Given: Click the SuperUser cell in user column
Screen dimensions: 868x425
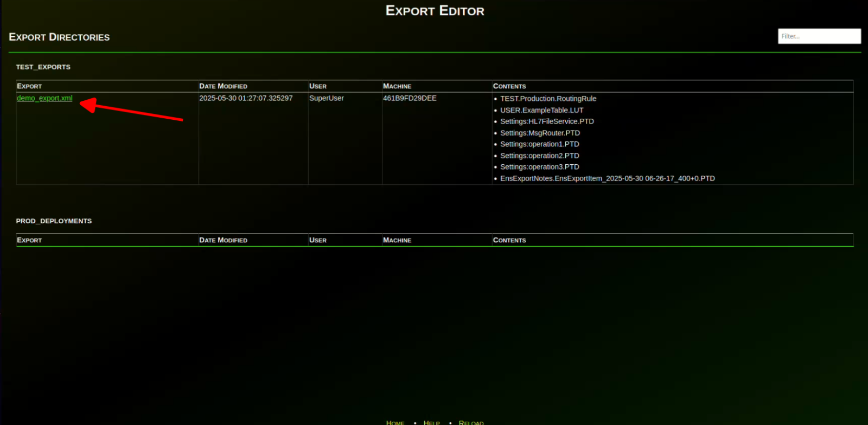Looking at the screenshot, I should (327, 98).
